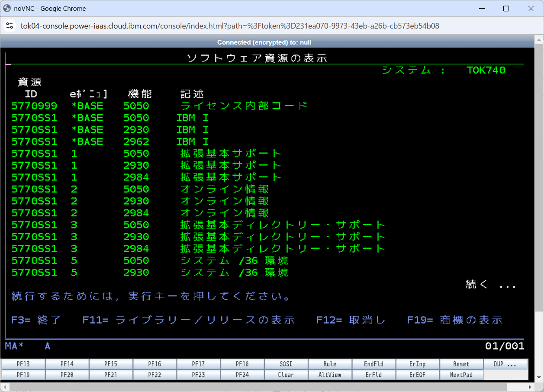Click the 機能 column header
544x392 pixels.
tap(140, 94)
